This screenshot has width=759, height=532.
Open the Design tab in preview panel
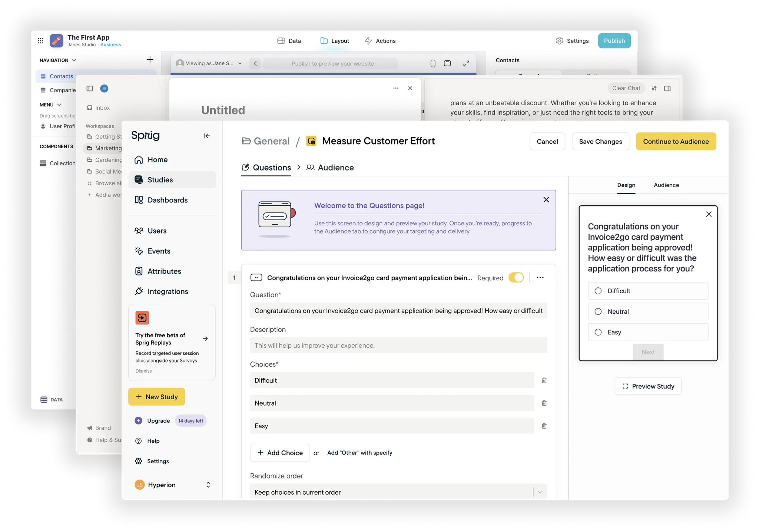pos(626,185)
